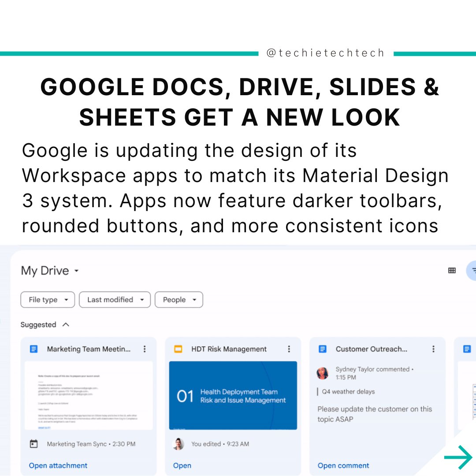Click Marketing Team Meetin... card title
Image resolution: width=476 pixels, height=476 pixels.
click(89, 349)
